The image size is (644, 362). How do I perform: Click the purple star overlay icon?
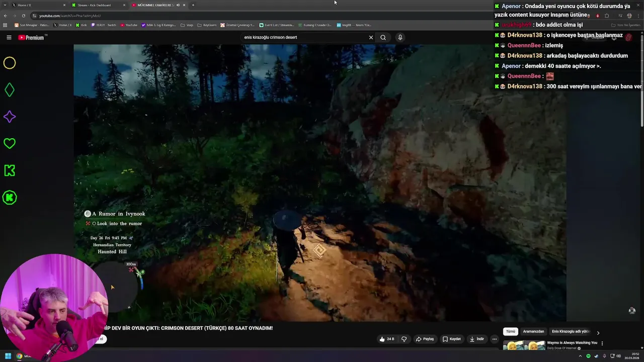[x=10, y=117]
